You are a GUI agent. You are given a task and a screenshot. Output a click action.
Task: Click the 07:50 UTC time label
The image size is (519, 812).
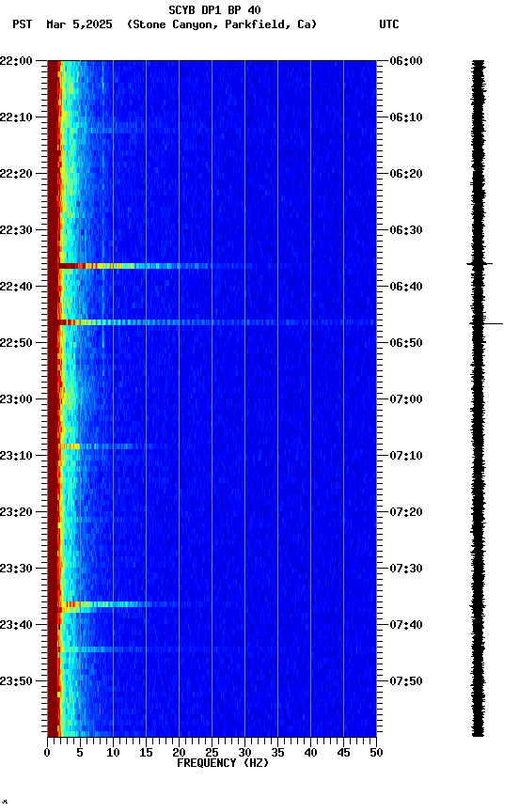click(x=406, y=681)
